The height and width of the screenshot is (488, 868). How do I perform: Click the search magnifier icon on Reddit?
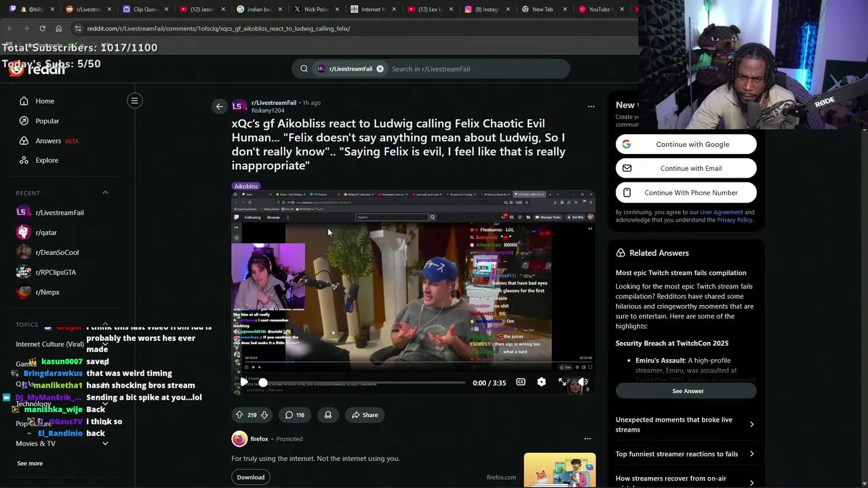pos(304,68)
